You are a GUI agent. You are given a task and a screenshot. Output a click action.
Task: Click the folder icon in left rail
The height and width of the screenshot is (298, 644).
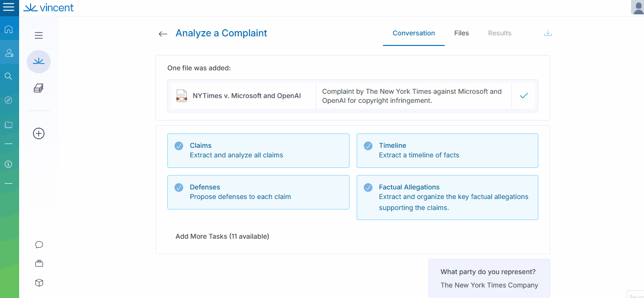tap(9, 125)
